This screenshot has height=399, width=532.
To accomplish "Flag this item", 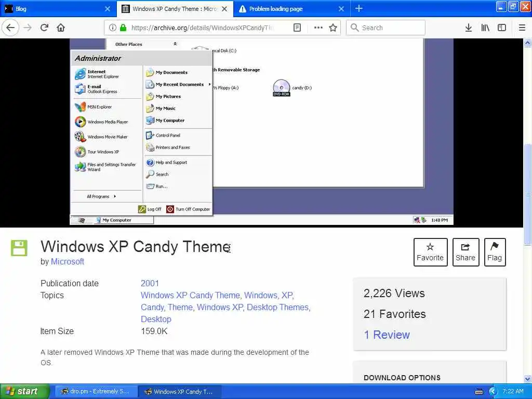I will (495, 252).
